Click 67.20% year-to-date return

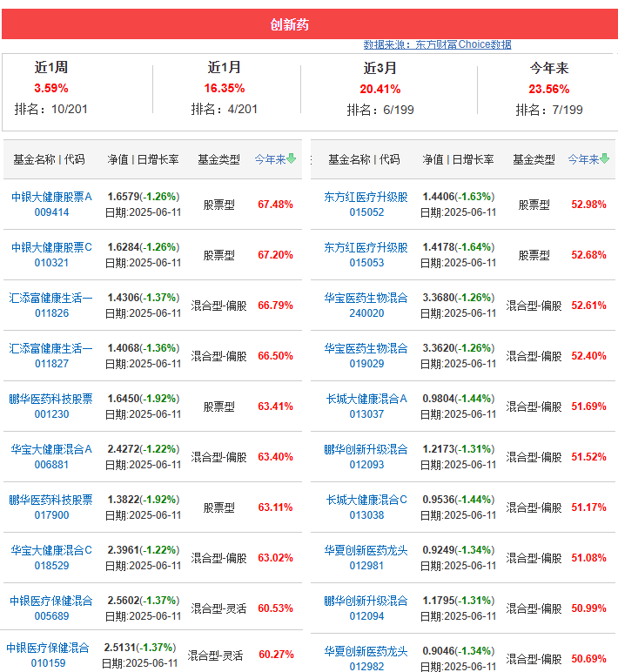pyautogui.click(x=275, y=255)
